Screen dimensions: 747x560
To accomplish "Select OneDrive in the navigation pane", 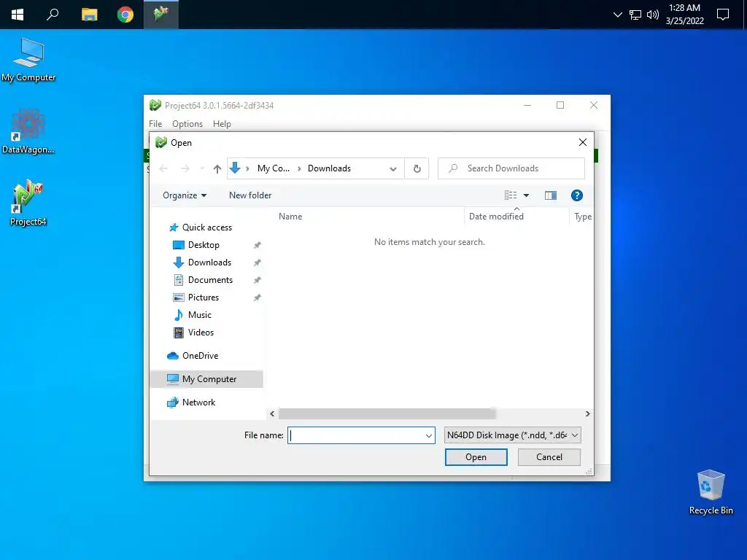I will click(x=200, y=356).
